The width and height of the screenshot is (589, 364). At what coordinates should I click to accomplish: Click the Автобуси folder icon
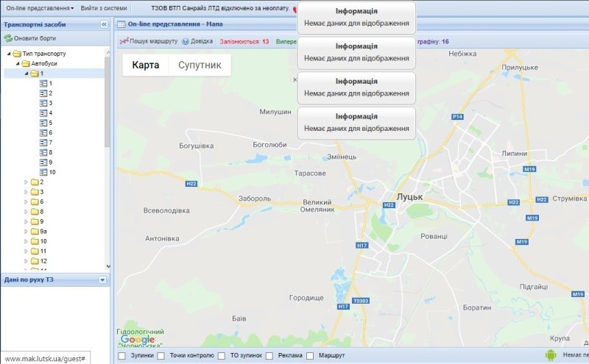coord(25,64)
